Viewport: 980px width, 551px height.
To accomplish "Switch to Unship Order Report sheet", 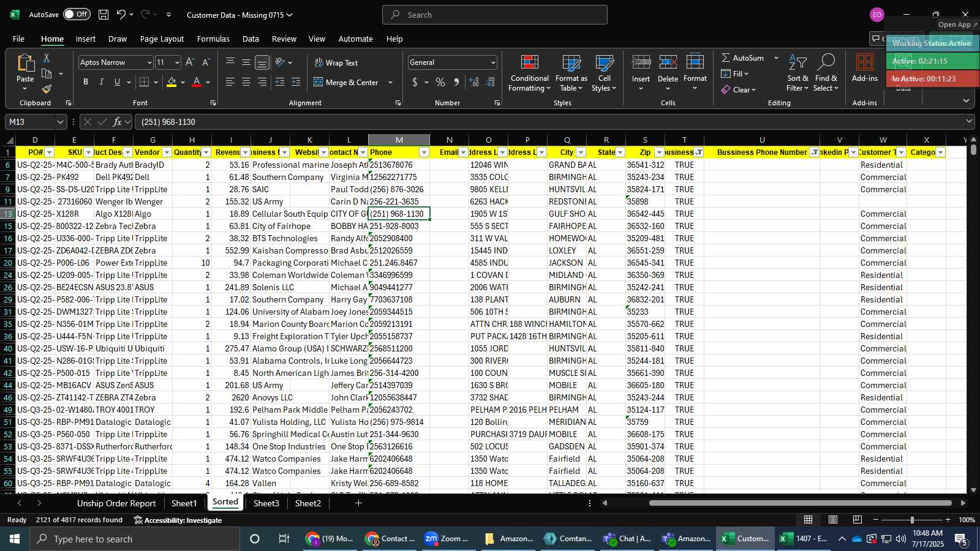I will point(116,503).
